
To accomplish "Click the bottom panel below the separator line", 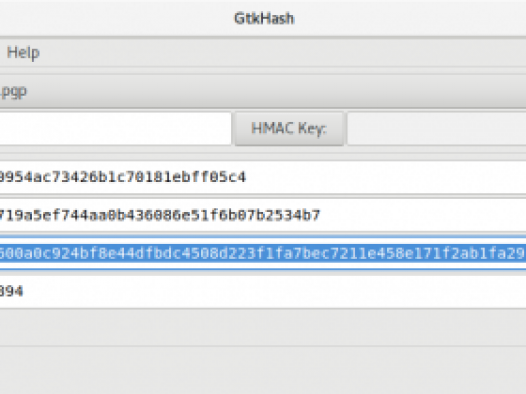I will pyautogui.click(x=263, y=370).
